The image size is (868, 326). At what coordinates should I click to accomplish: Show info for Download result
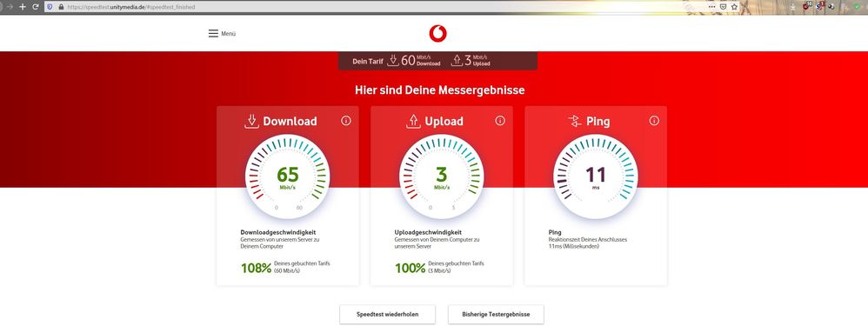click(346, 121)
